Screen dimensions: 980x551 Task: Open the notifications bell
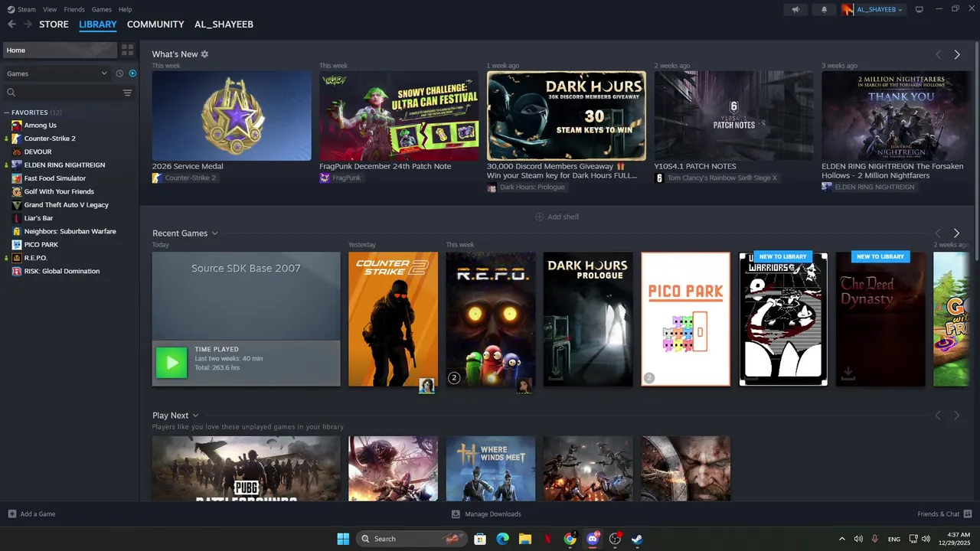click(x=825, y=9)
